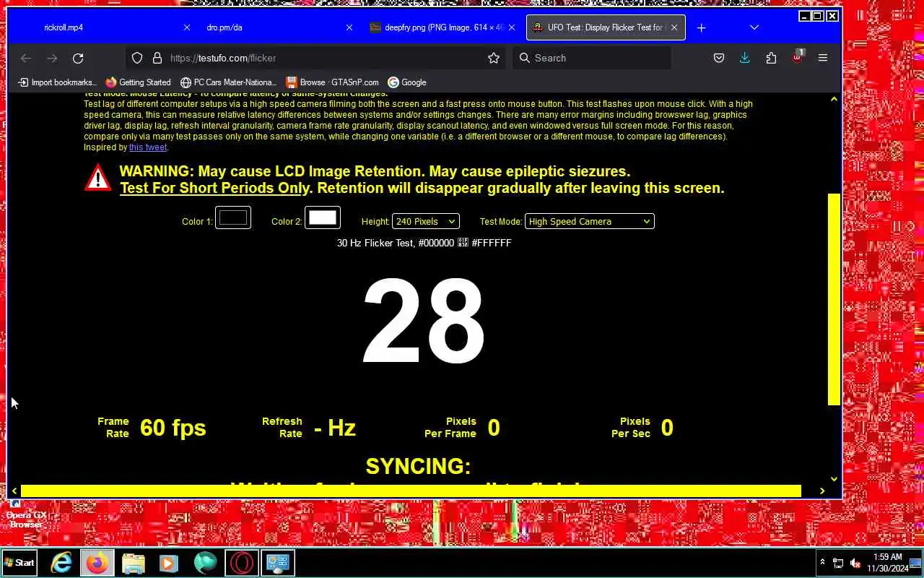Show hidden system tray icons
Viewport: 924px width, 578px height.
[822, 562]
